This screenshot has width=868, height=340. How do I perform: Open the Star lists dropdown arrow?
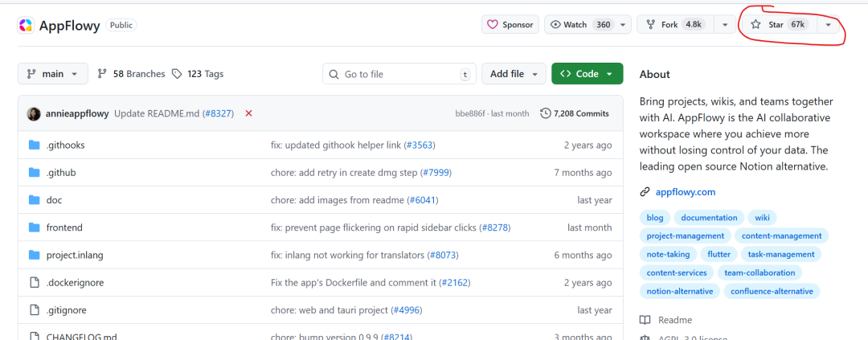point(828,24)
